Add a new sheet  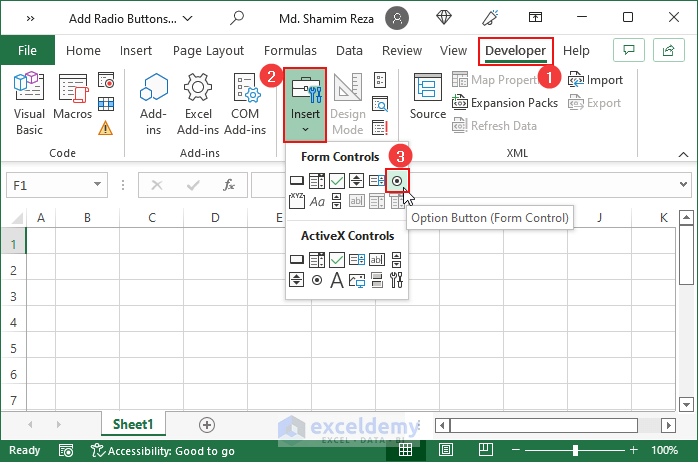pyautogui.click(x=207, y=425)
